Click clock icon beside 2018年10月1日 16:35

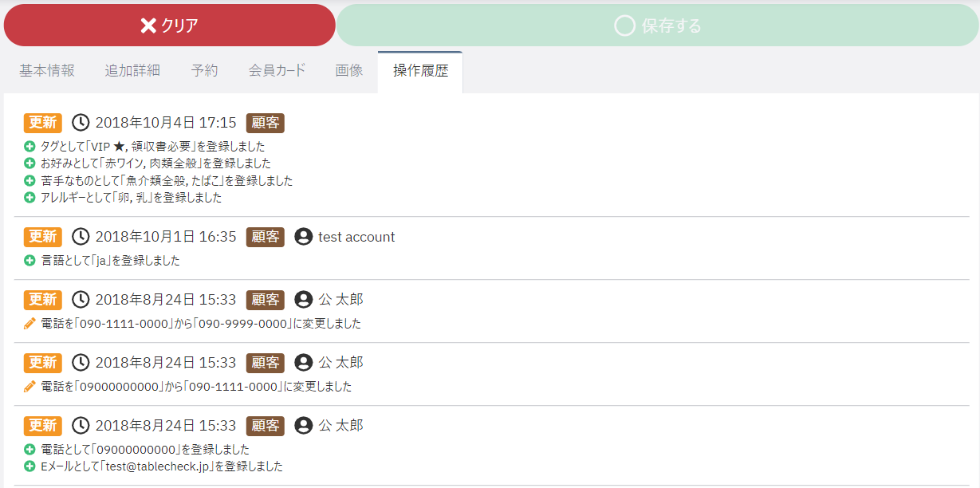click(81, 237)
